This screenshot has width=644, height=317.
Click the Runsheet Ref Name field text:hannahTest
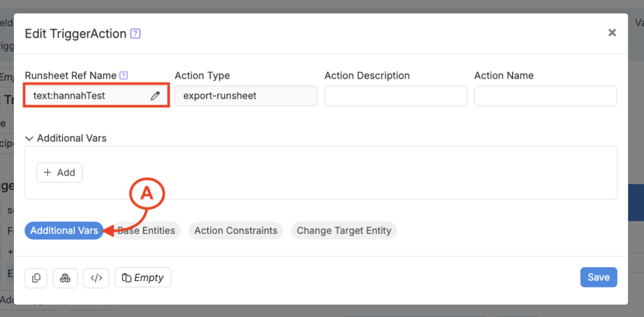[x=96, y=96]
